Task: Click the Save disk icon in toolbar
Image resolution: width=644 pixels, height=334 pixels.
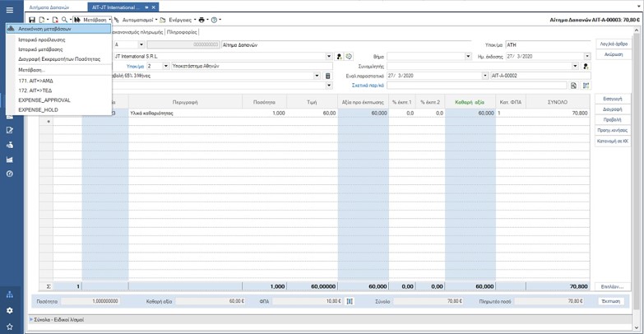Action: 32,20
